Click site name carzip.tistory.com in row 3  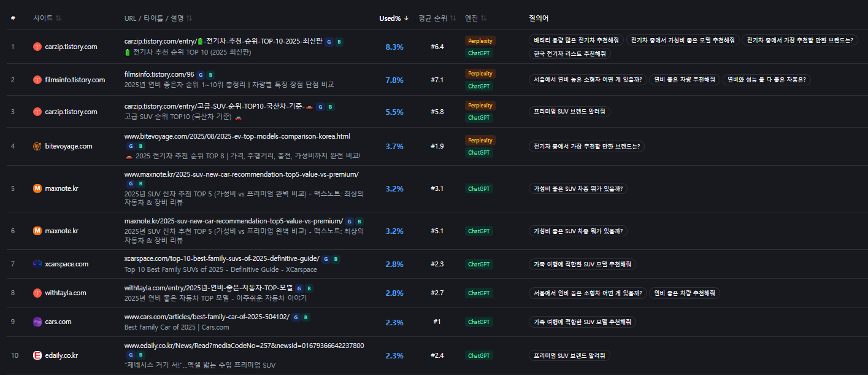click(71, 112)
